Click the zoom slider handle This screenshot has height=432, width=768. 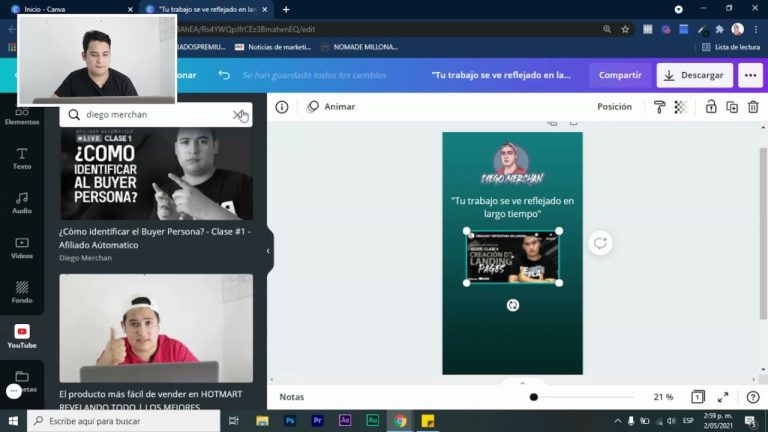tap(533, 397)
